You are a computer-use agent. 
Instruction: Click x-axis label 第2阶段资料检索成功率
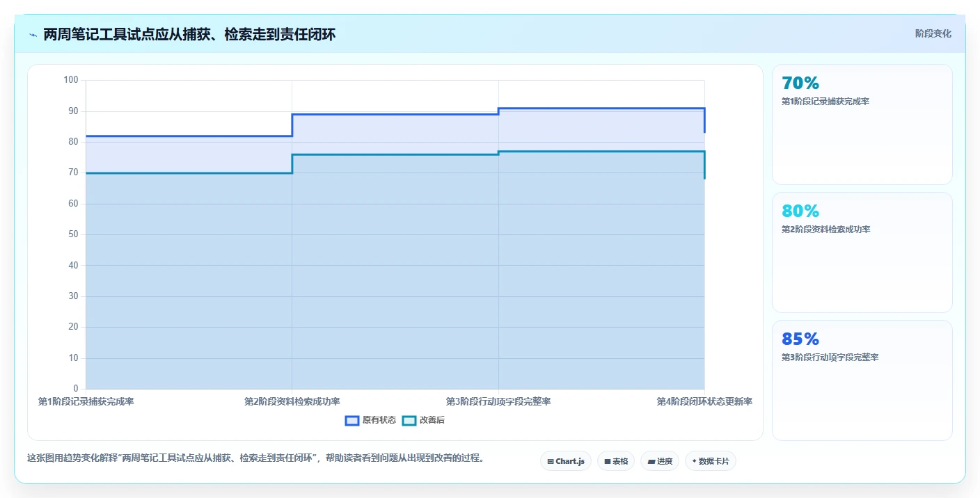click(x=292, y=402)
